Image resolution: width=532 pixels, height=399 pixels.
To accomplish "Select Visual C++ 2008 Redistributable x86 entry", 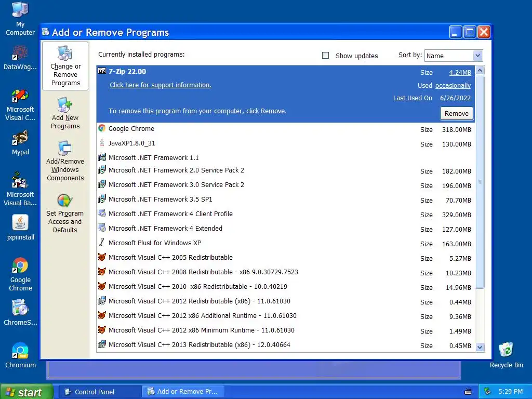I will click(x=285, y=272).
